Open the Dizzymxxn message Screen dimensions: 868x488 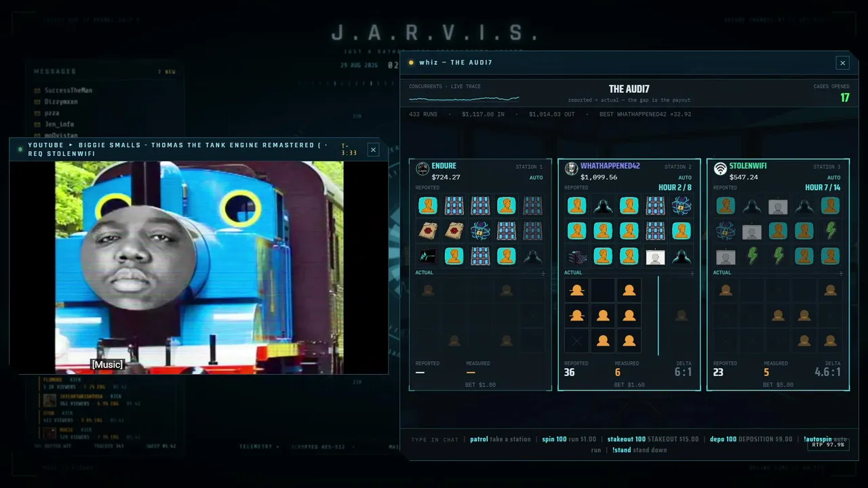(x=61, y=102)
